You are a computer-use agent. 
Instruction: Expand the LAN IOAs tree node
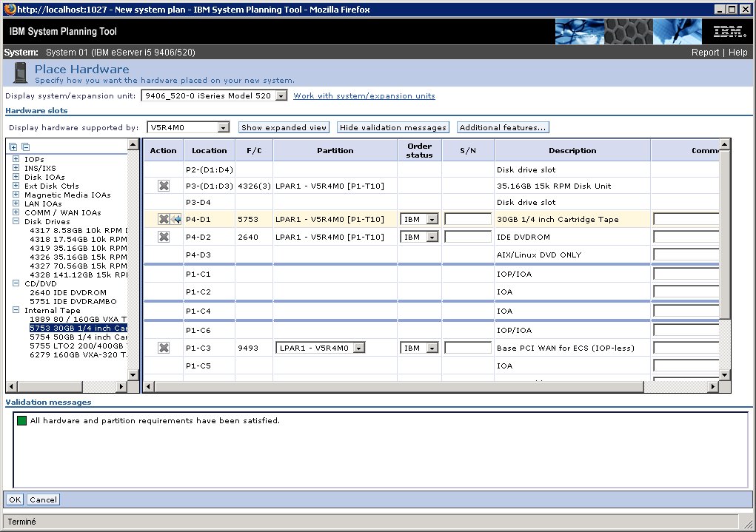[16, 203]
